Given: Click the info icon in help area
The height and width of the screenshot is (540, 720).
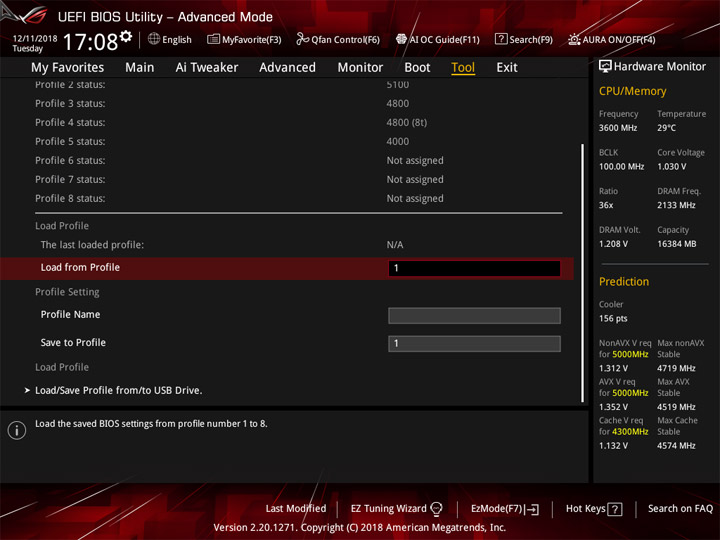Looking at the screenshot, I should point(17,430).
